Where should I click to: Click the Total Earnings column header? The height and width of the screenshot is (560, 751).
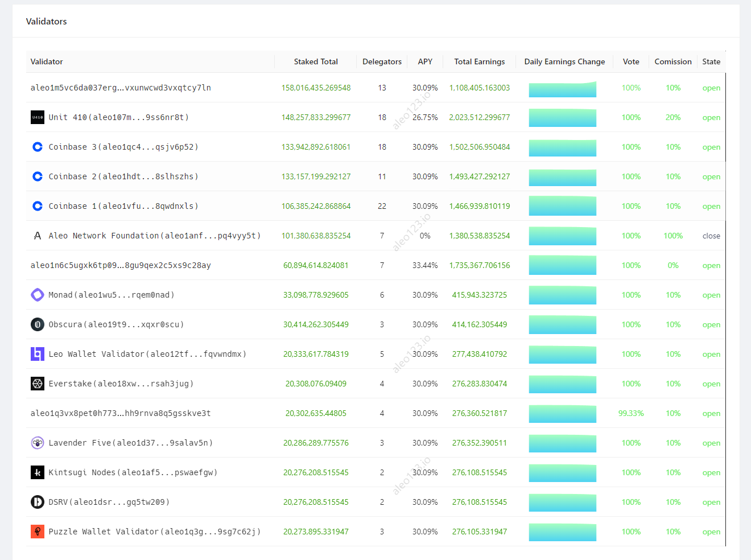point(479,61)
